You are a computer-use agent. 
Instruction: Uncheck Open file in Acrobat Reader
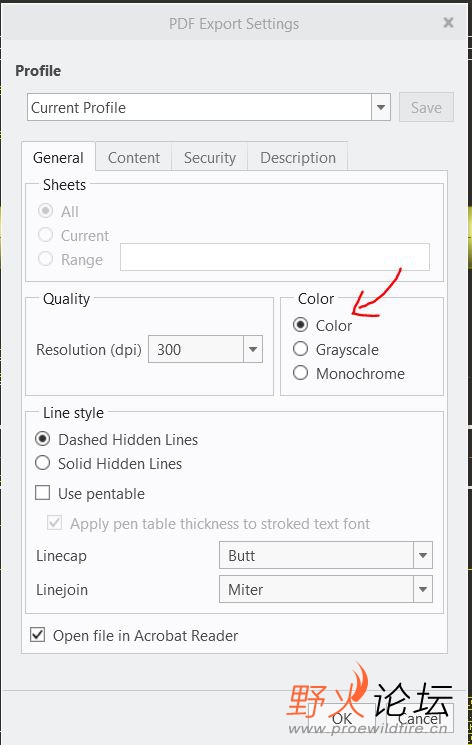click(x=38, y=635)
